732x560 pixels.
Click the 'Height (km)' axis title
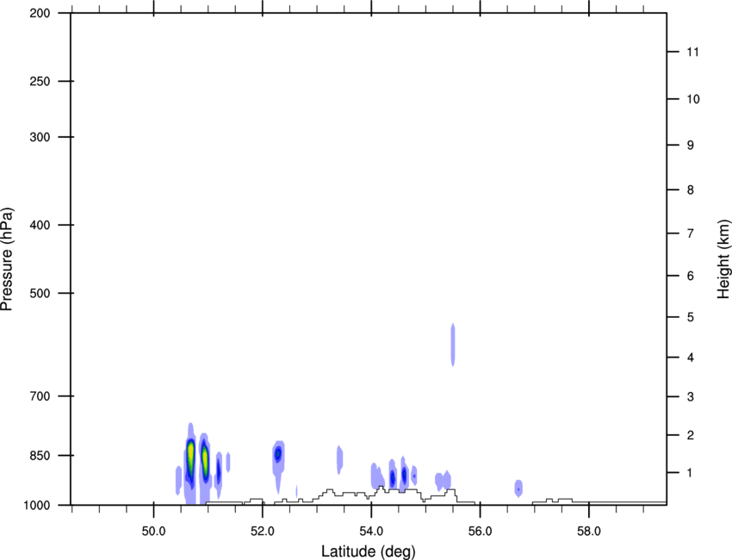723,259
